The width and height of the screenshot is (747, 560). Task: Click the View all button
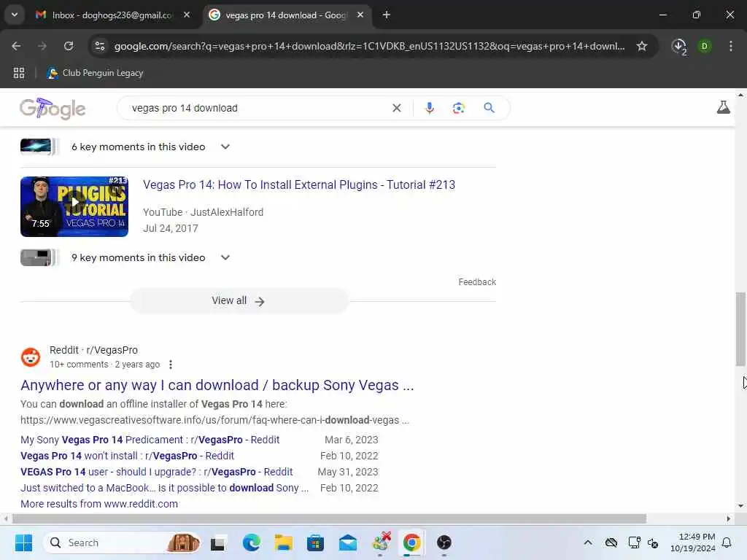[x=239, y=301]
